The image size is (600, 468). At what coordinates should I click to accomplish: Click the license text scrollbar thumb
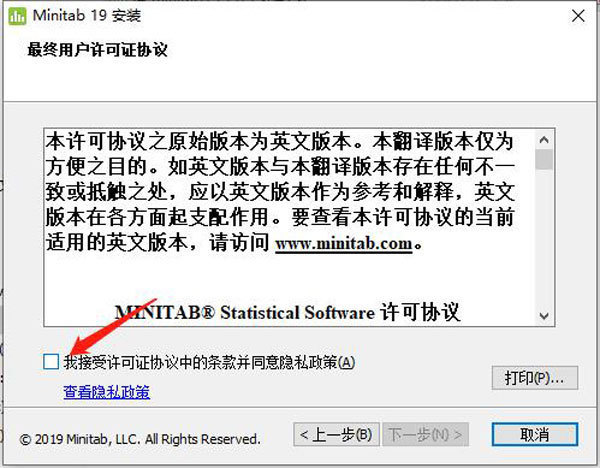[544, 159]
